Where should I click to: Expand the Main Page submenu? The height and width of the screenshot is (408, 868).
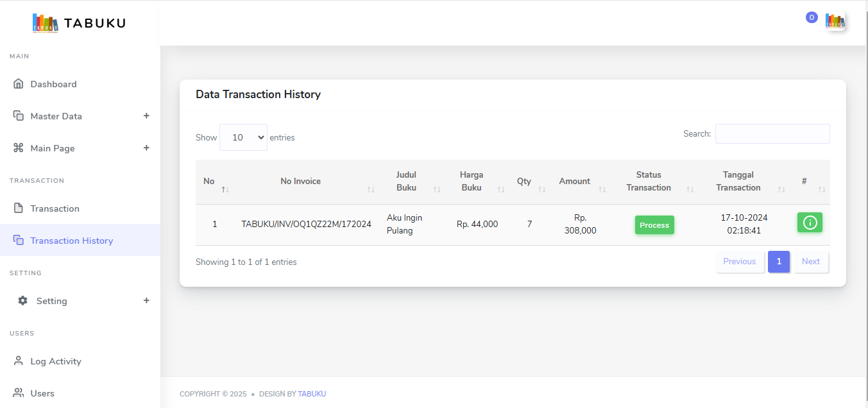tap(146, 148)
